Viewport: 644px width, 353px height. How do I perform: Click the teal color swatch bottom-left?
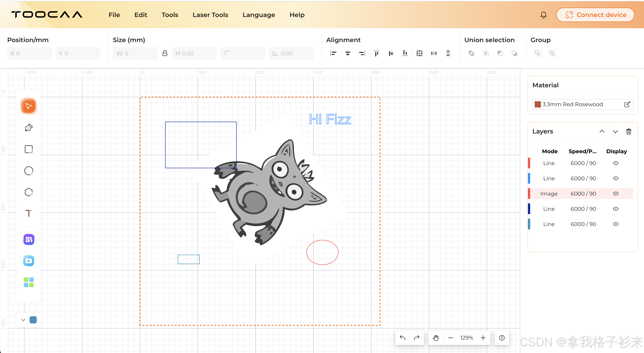click(33, 320)
